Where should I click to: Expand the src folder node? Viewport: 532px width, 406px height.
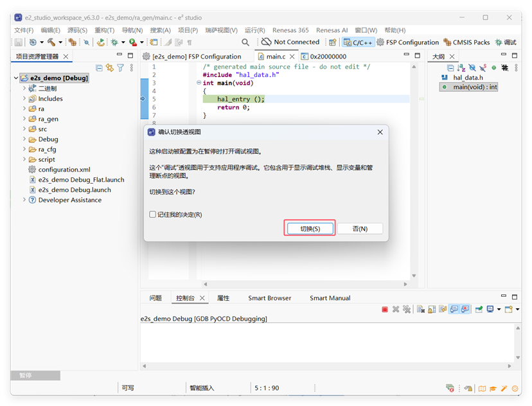click(24, 129)
